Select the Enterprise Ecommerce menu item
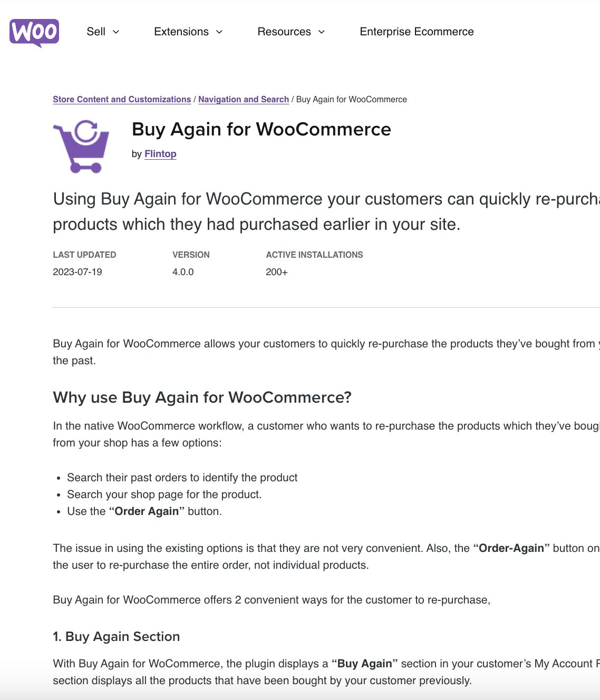Screen dimensions: 600x700 coord(417,32)
